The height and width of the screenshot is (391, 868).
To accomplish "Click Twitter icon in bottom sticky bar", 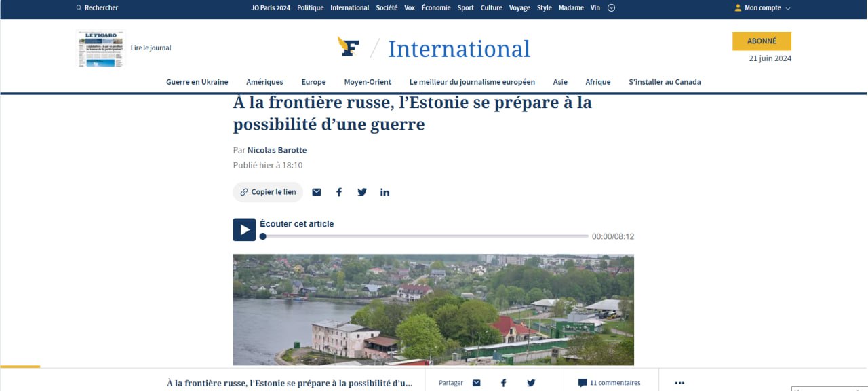I will pyautogui.click(x=531, y=383).
